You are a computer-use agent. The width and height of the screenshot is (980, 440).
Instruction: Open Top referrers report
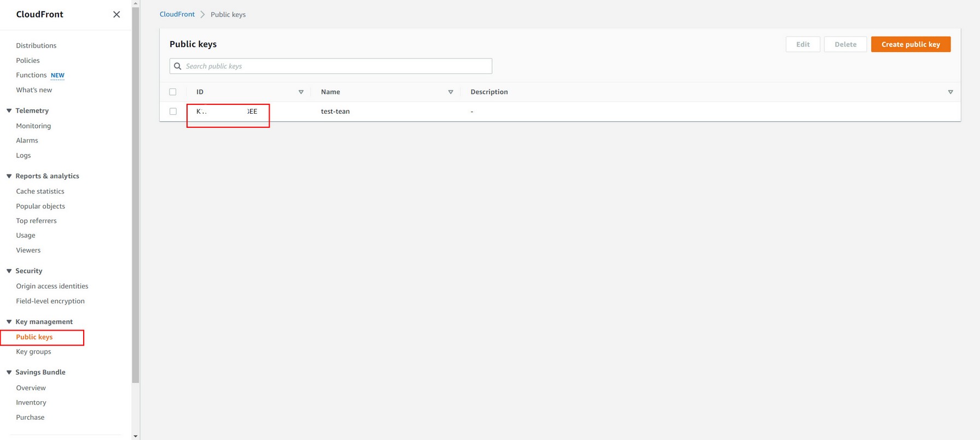click(36, 221)
